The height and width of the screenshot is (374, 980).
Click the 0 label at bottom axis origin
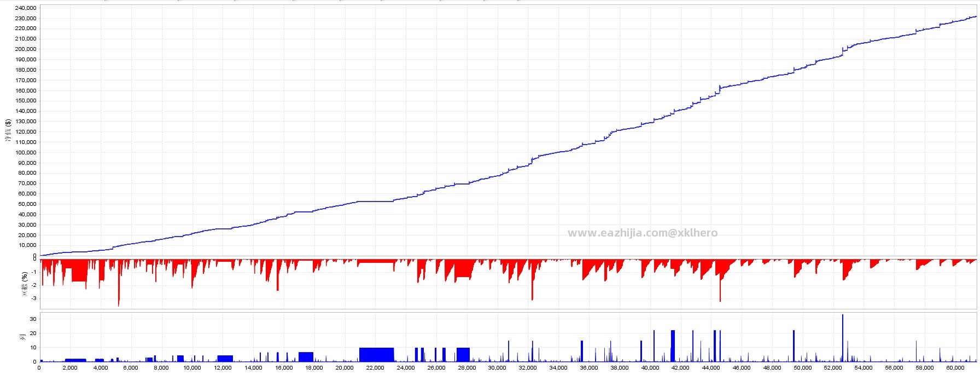(39, 368)
